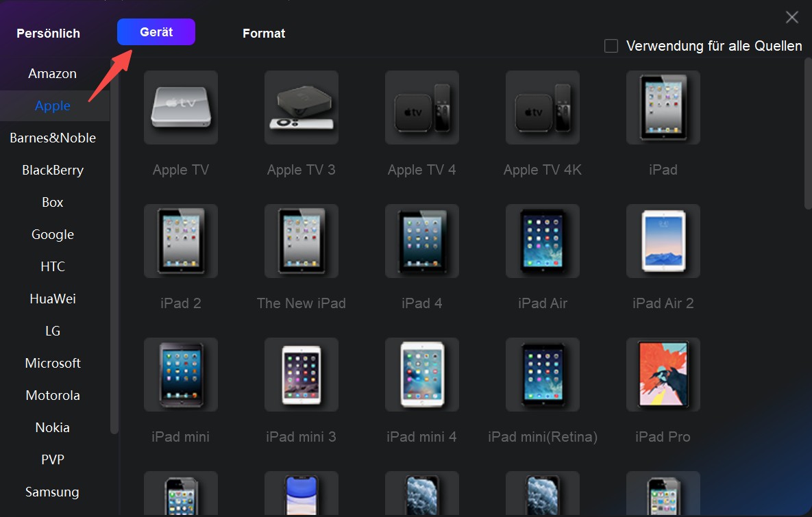Click the 'The New iPad' label text
The image size is (812, 517).
(302, 303)
